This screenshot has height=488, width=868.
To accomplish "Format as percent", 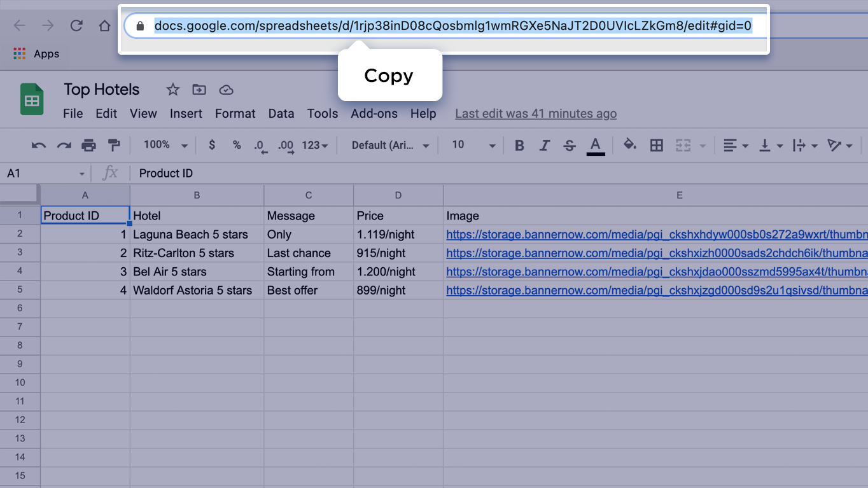I will pyautogui.click(x=237, y=145).
